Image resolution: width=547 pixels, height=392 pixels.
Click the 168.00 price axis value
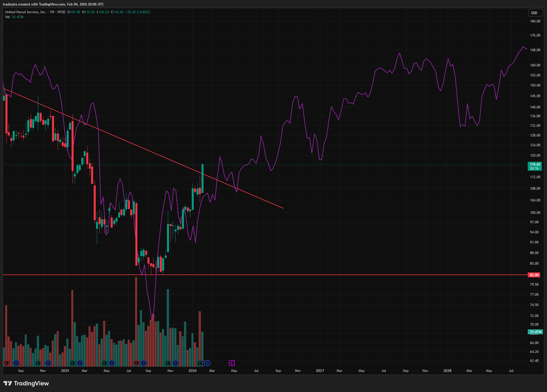click(x=535, y=50)
